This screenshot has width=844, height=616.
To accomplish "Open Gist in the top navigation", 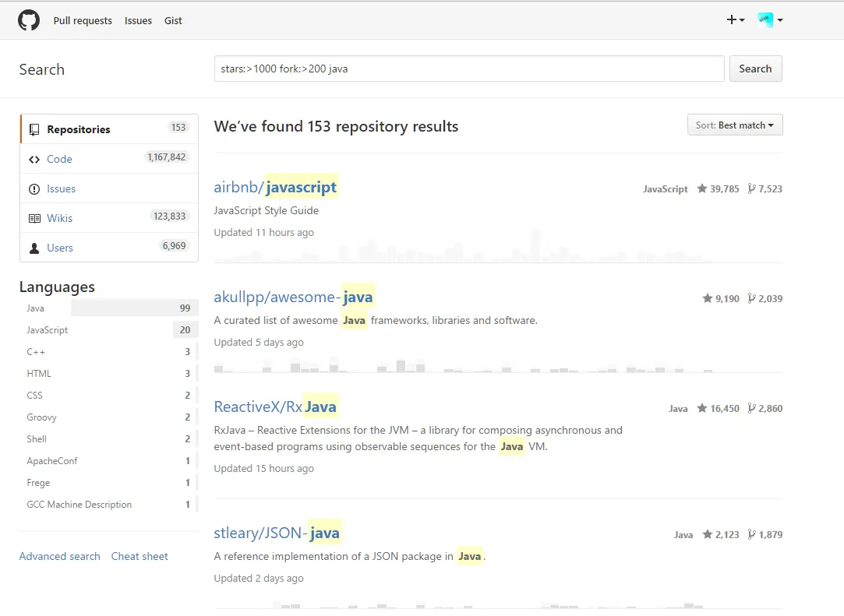I will point(173,20).
